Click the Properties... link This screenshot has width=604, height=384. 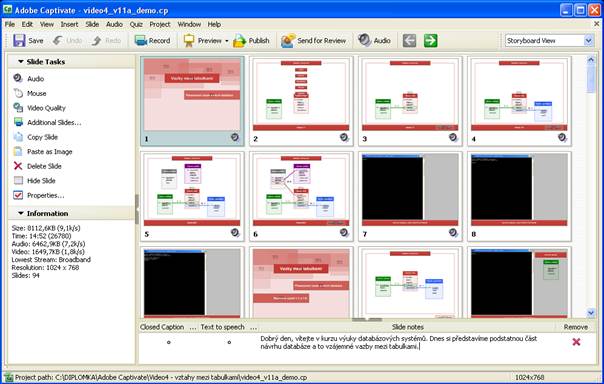pyautogui.click(x=45, y=195)
